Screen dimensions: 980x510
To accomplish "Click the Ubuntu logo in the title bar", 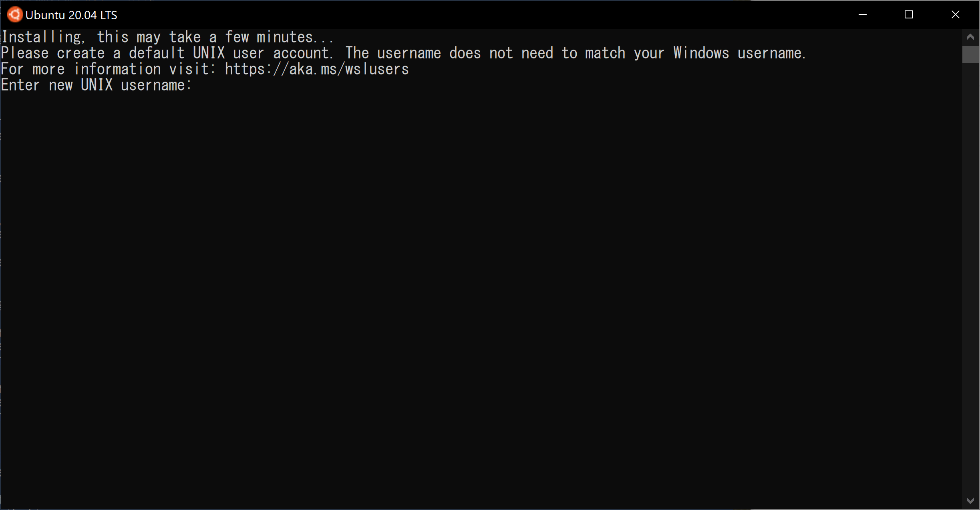I will [15, 15].
